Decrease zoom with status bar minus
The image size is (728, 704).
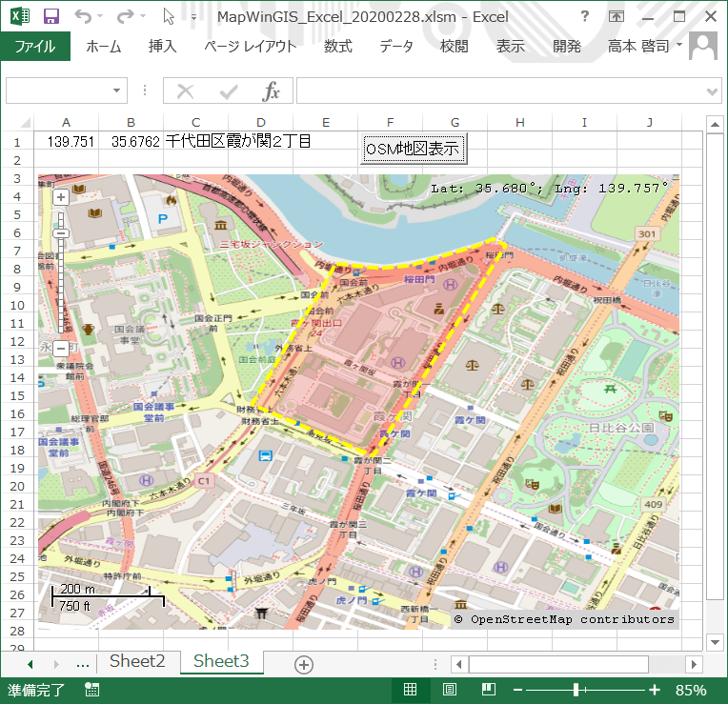(518, 690)
